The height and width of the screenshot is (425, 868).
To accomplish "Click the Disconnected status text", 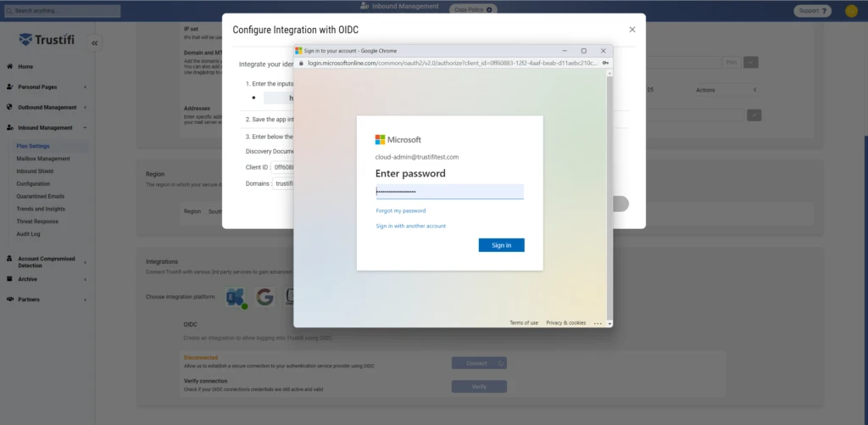I will click(x=200, y=358).
